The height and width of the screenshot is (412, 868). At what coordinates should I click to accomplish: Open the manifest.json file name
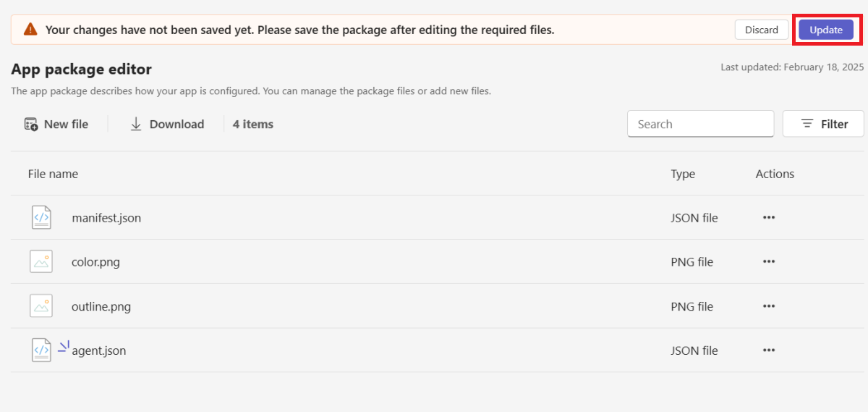106,217
